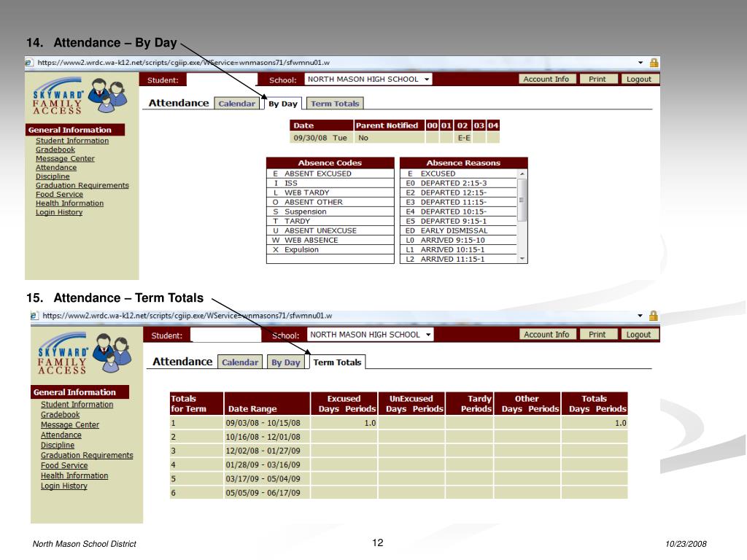Screen dimensions: 747x560
Task: Select the active By Day tab in By Day screen
Action: click(x=283, y=104)
